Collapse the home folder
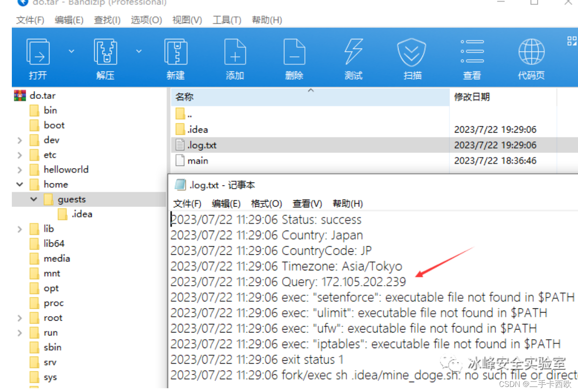 tap(19, 184)
